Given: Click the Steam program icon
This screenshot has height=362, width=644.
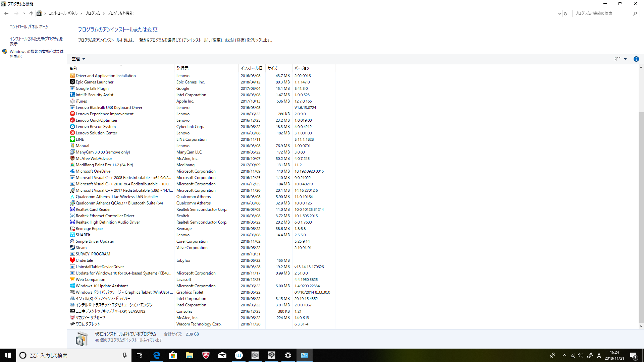Looking at the screenshot, I should coord(72,248).
